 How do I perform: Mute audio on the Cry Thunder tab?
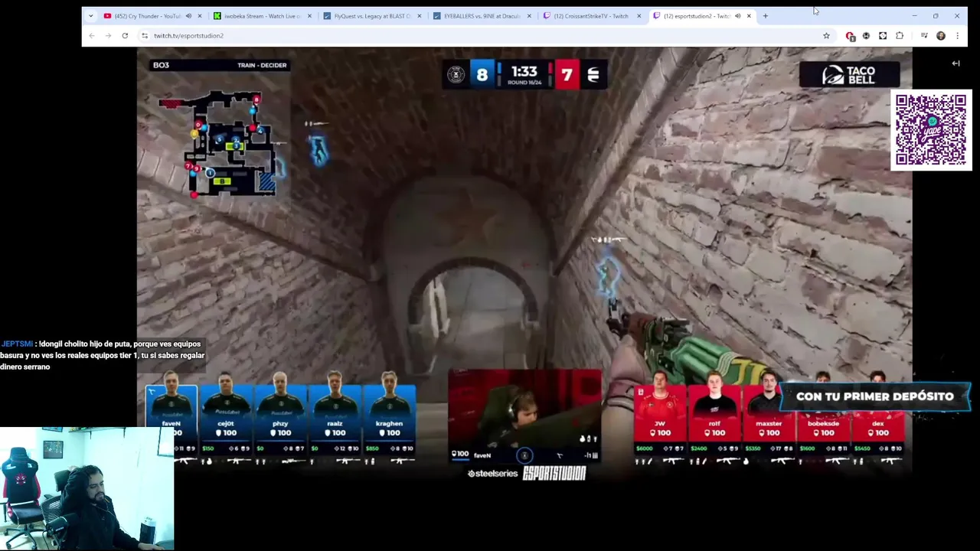click(188, 16)
